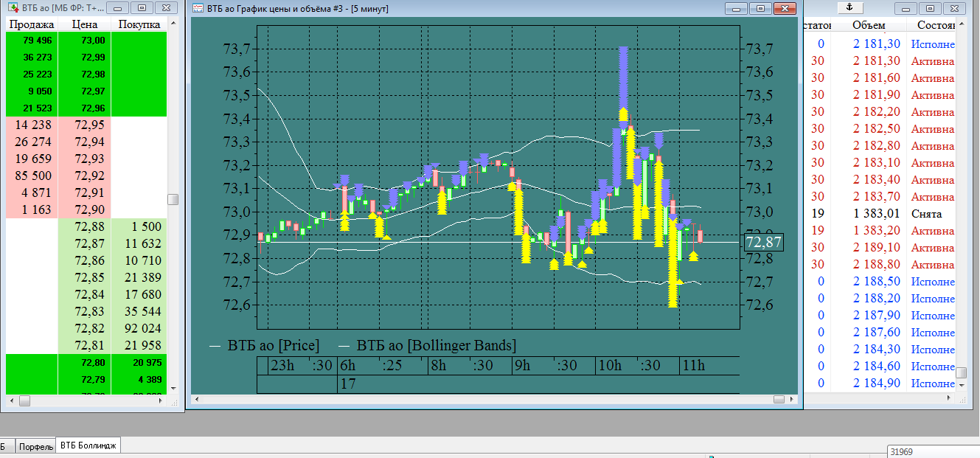The width and height of the screenshot is (980, 458).
Task: Click the current price label 72,87 on chart
Action: tap(763, 242)
